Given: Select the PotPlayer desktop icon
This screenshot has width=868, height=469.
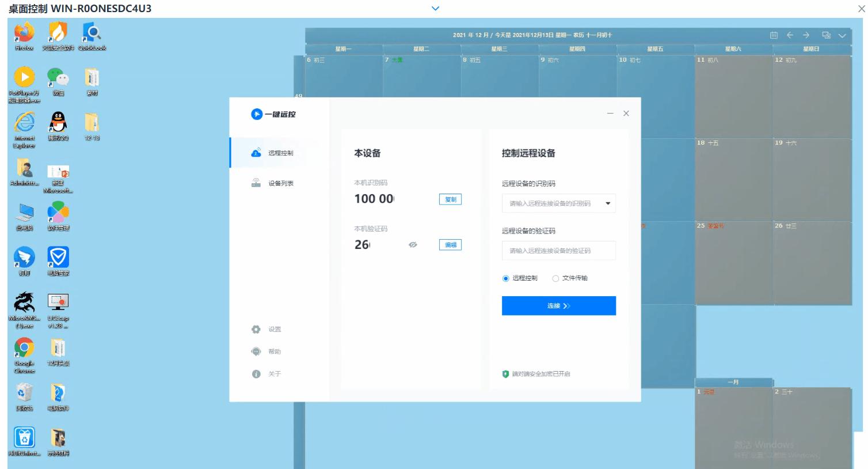Looking at the screenshot, I should pyautogui.click(x=24, y=85).
